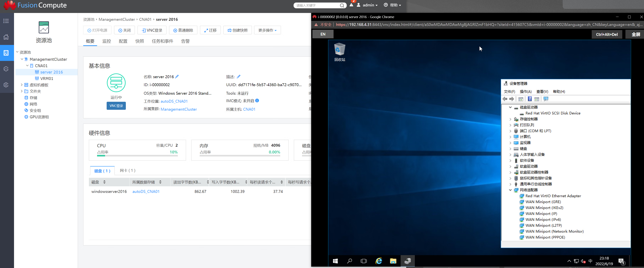Toggle the EN keyboard language button
Screen dimensions: 644x268
(x=323, y=34)
